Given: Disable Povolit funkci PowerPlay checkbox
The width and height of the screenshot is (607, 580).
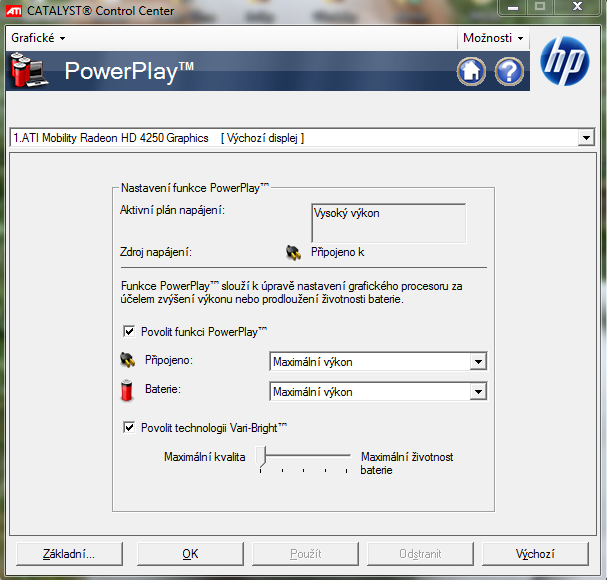Looking at the screenshot, I should point(129,331).
